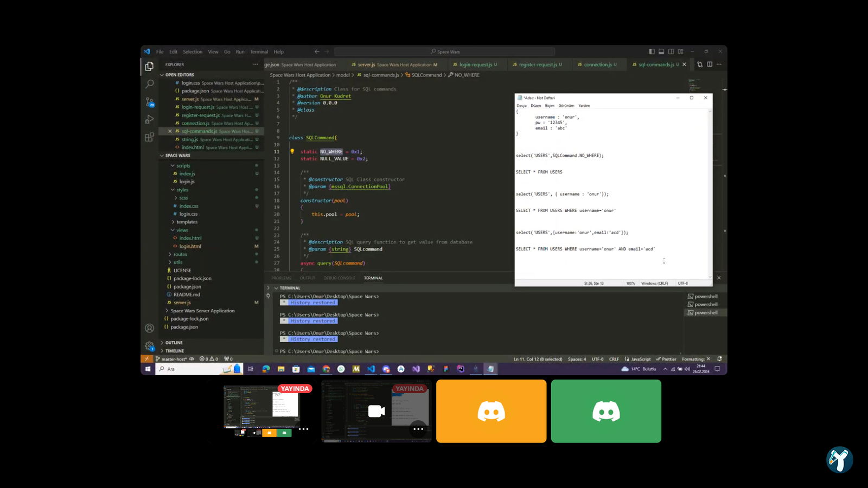Open File Explorer from the taskbar
Viewport: 868px width, 488px height.
click(x=281, y=369)
